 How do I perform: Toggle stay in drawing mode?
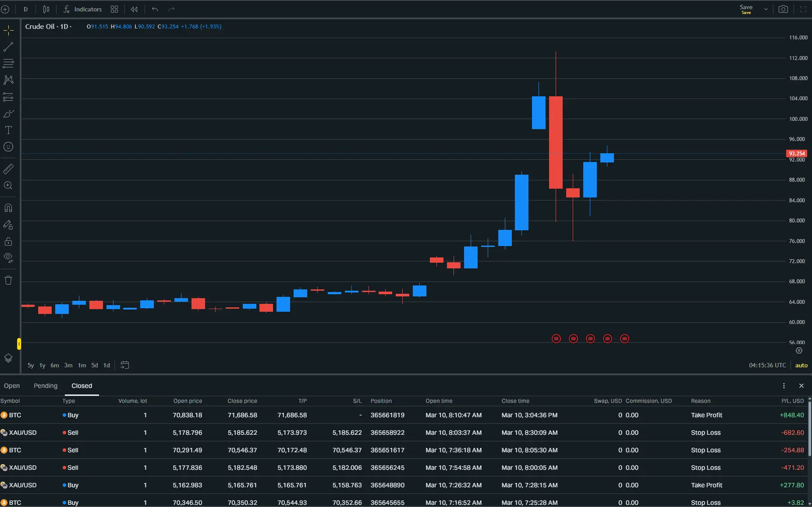[8, 225]
